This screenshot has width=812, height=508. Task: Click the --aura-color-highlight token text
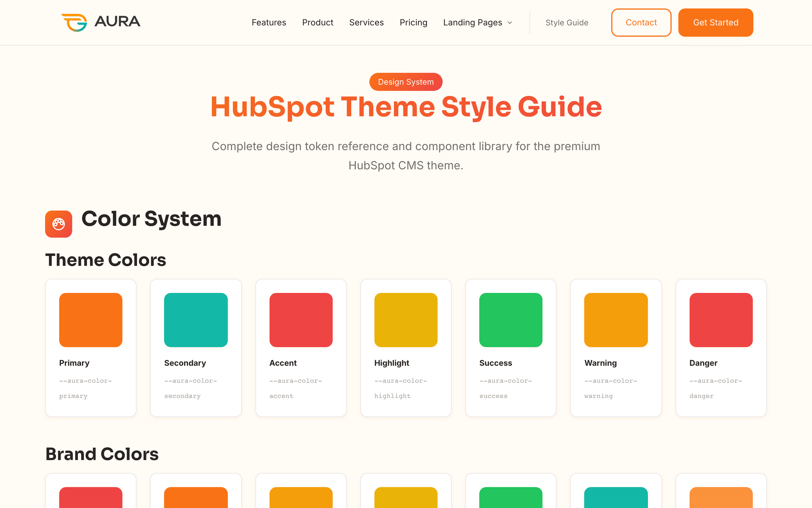pos(400,388)
